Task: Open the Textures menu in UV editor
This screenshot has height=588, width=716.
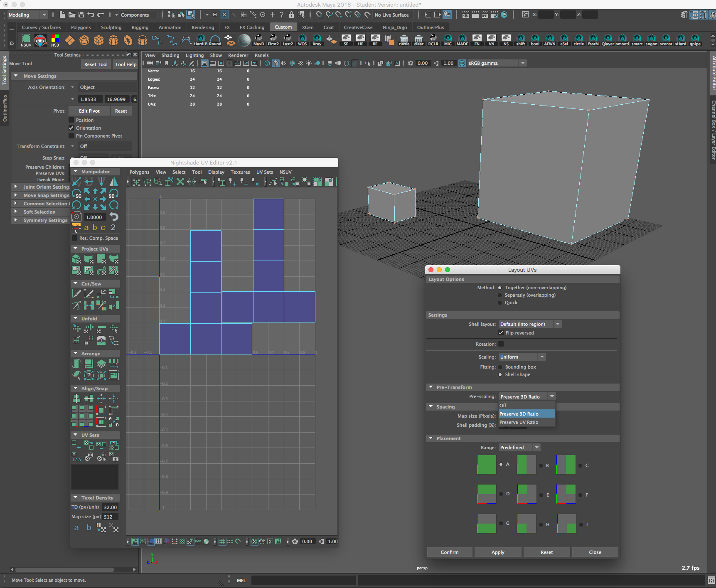Action: pyautogui.click(x=240, y=172)
